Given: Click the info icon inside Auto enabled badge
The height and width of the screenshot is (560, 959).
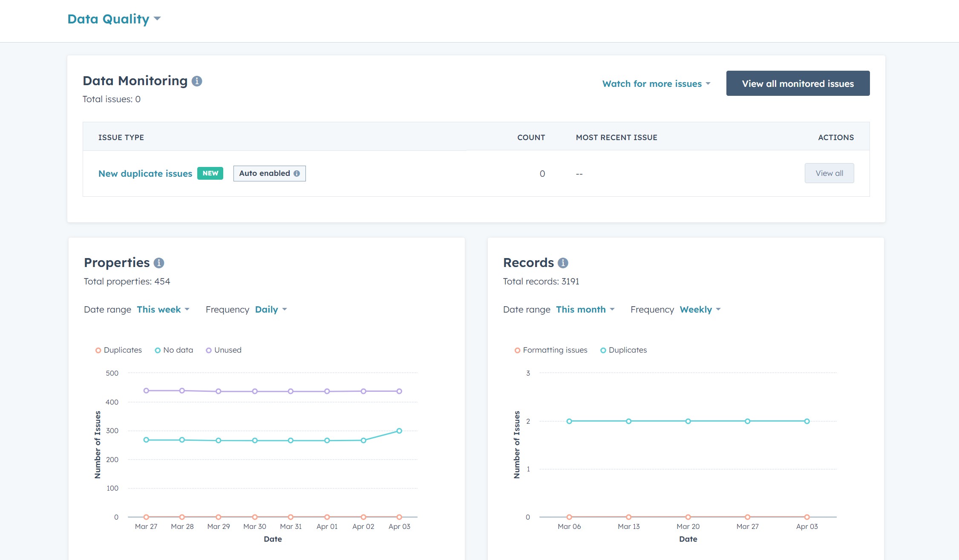Looking at the screenshot, I should (x=297, y=173).
